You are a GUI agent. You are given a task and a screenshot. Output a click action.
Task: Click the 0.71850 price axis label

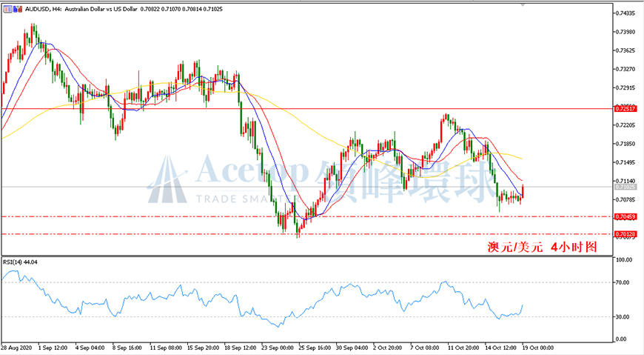(x=625, y=144)
